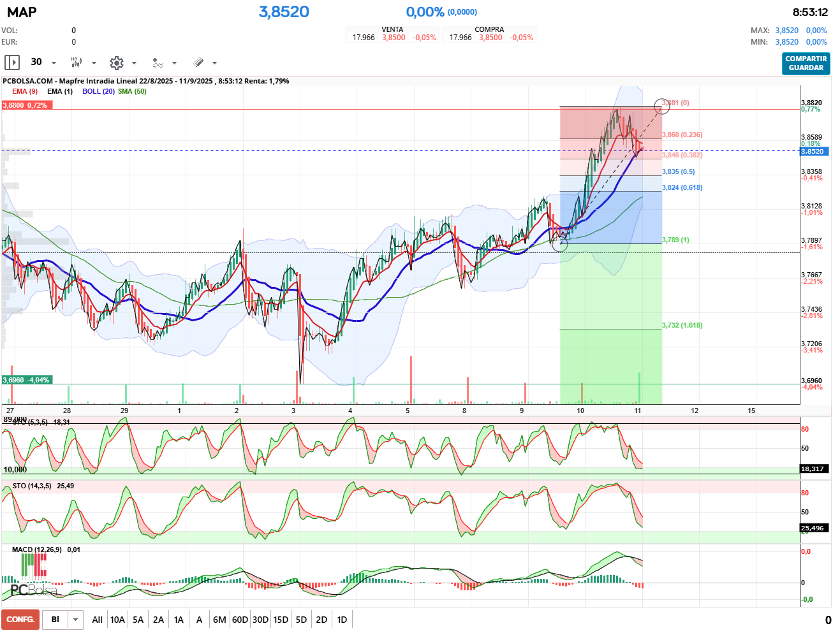Screen dimensions: 840x633
Task: Select the 1D time range
Action: [342, 620]
